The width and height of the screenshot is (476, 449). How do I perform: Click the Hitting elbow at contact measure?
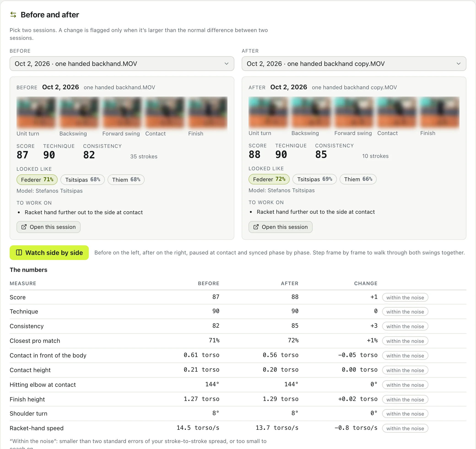(43, 385)
